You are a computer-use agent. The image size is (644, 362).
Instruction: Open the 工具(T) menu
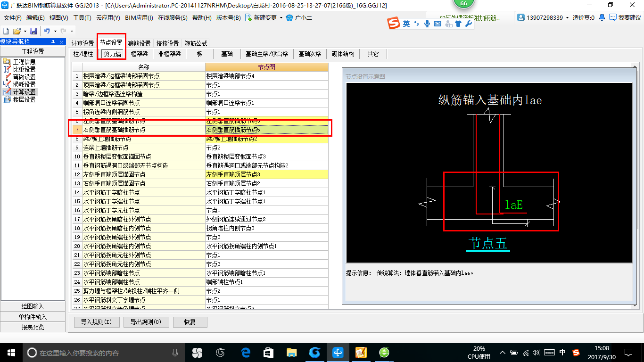82,18
